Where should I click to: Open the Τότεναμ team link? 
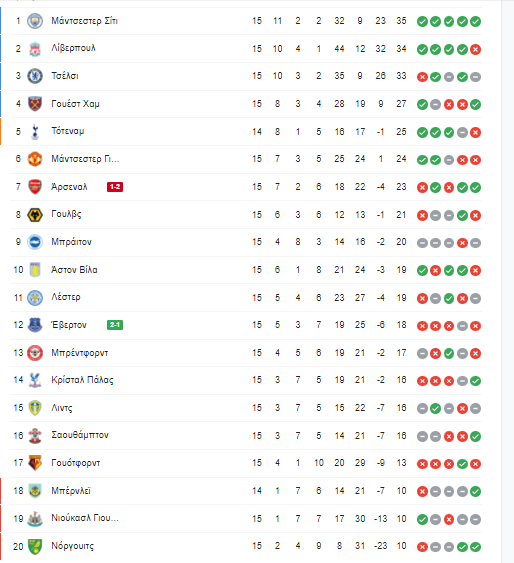(67, 131)
